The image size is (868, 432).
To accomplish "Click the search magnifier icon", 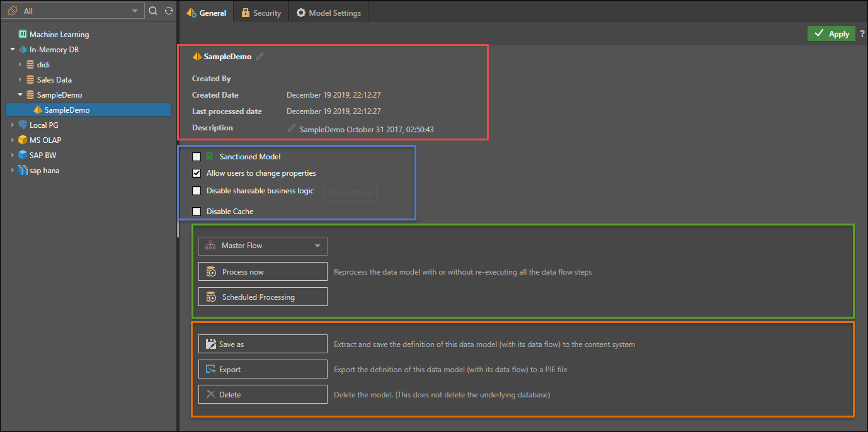I will coord(153,11).
